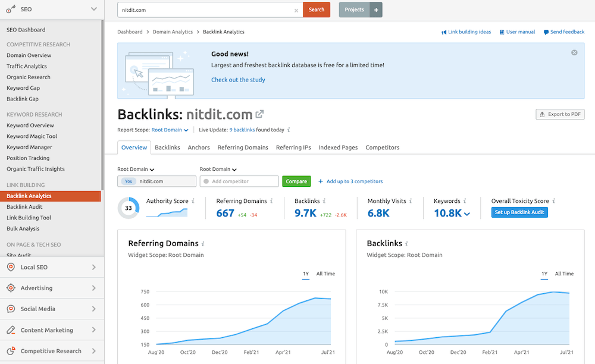The height and width of the screenshot is (364, 595).
Task: Open Backlink Audit in sidebar
Action: [24, 206]
